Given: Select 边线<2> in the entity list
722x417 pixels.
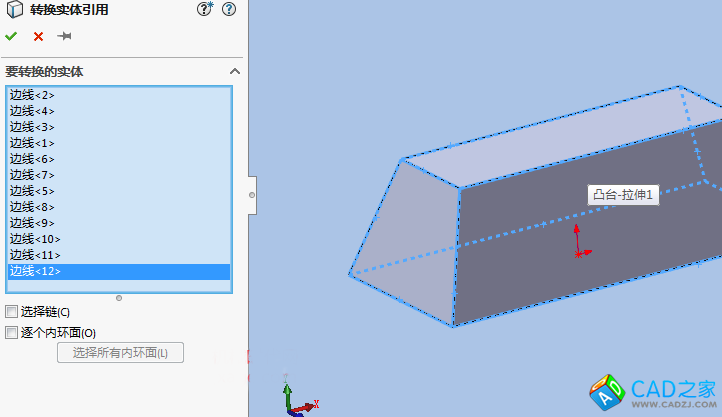Looking at the screenshot, I should [32, 95].
